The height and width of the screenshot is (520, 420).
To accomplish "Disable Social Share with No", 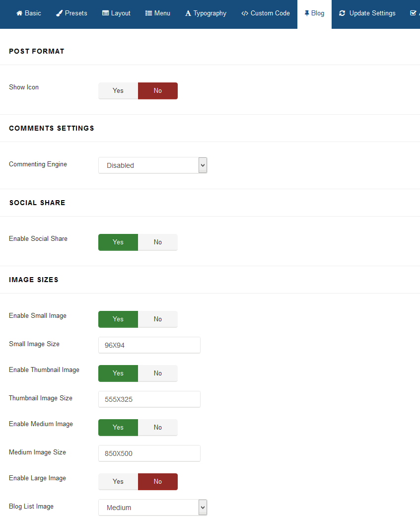I will (157, 242).
